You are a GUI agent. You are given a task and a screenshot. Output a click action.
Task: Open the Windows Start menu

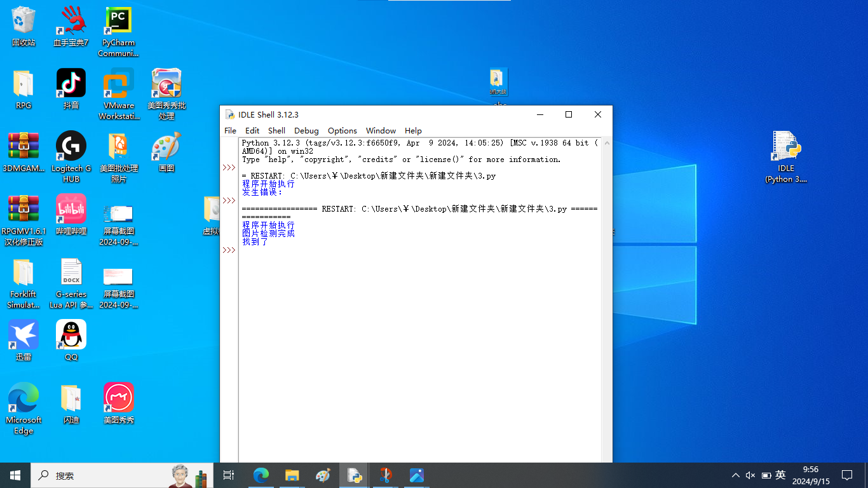[15, 475]
